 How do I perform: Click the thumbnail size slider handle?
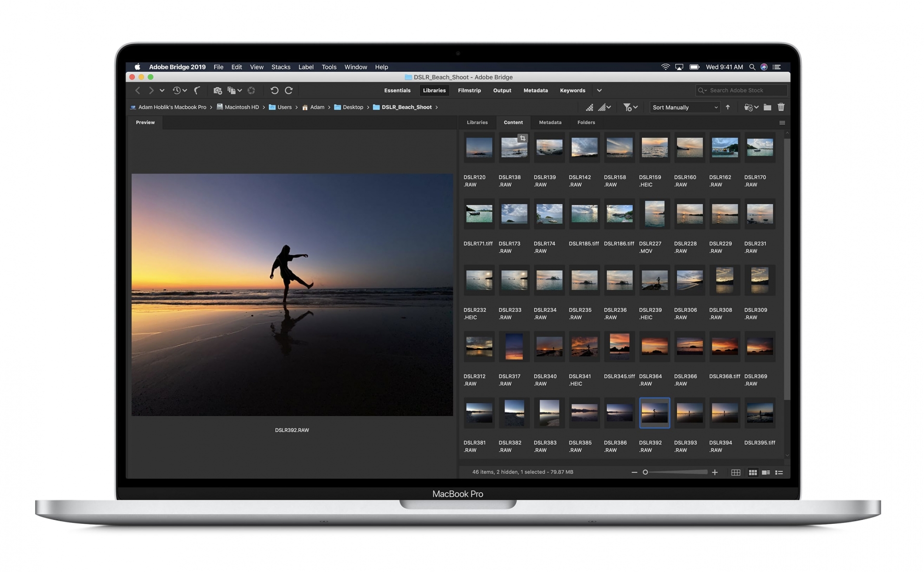pos(645,472)
